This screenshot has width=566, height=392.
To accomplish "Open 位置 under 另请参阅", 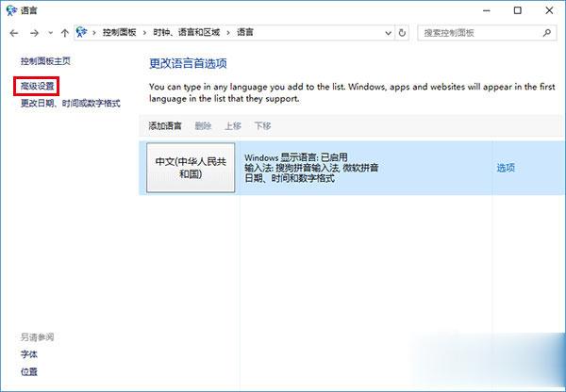I will tap(29, 371).
